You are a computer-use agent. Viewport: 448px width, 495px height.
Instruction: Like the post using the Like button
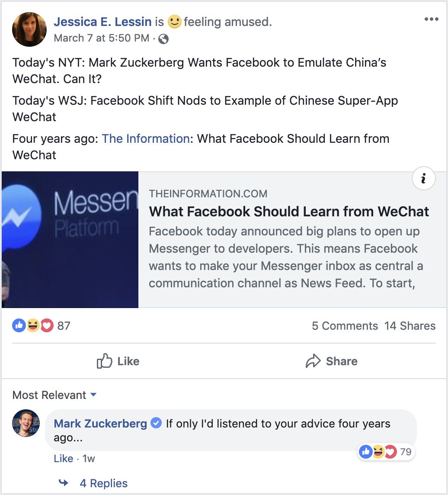click(x=118, y=361)
